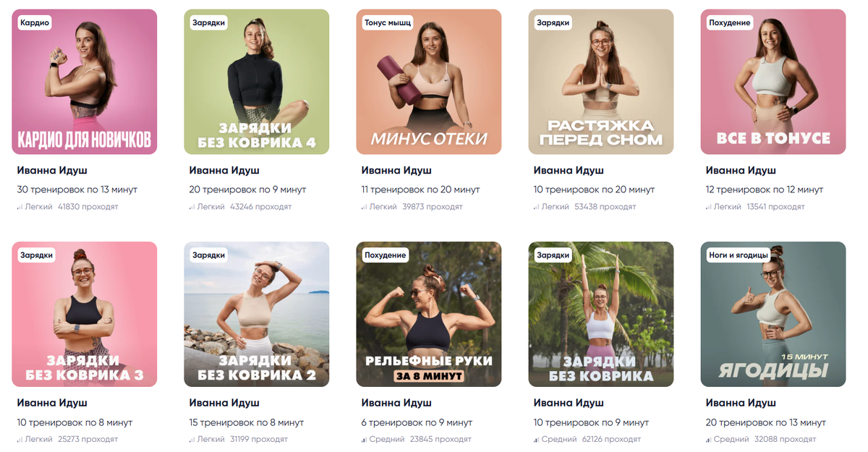Viewport: 868px width, 452px height.
Task: Open the Зарядки без коврика 4 thumbnail
Action: tap(257, 82)
